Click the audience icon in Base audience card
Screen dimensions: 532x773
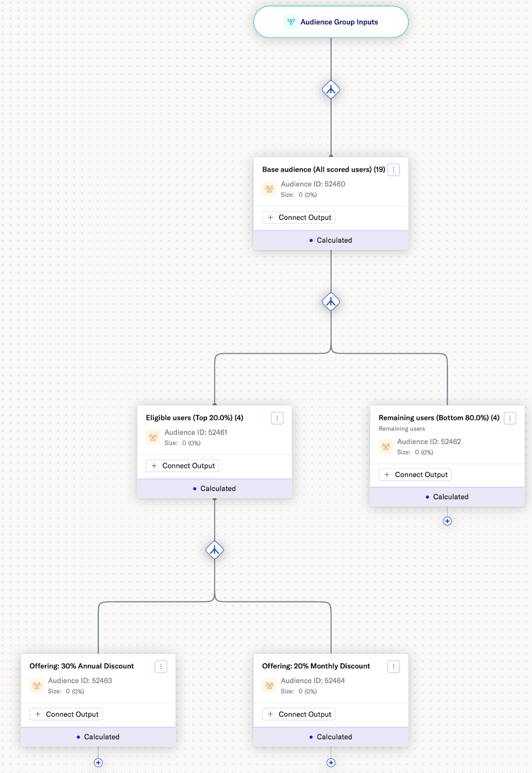pos(269,189)
